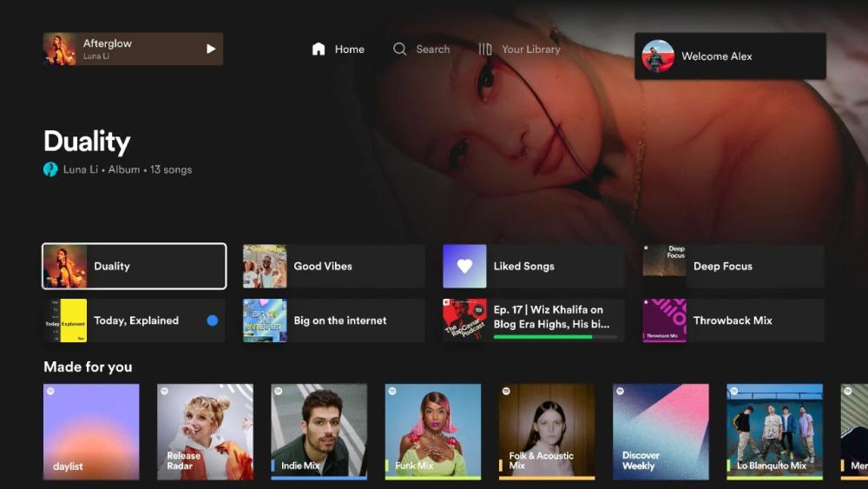Click the RapCaviar Podcast cover art
The height and width of the screenshot is (489, 868).
click(464, 320)
